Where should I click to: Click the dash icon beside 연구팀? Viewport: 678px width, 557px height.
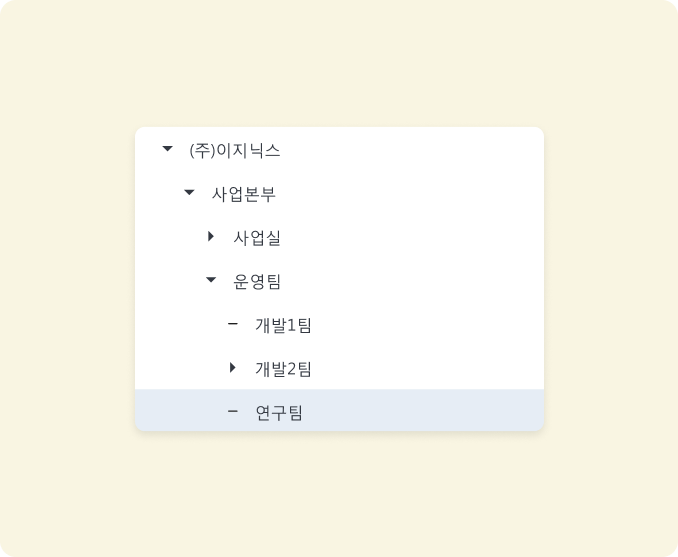tap(233, 411)
